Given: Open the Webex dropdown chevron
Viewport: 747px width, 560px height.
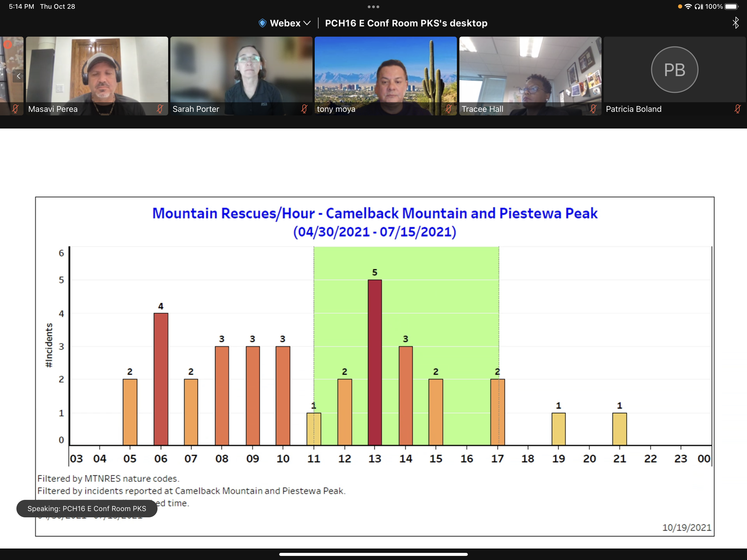Looking at the screenshot, I should pyautogui.click(x=307, y=23).
